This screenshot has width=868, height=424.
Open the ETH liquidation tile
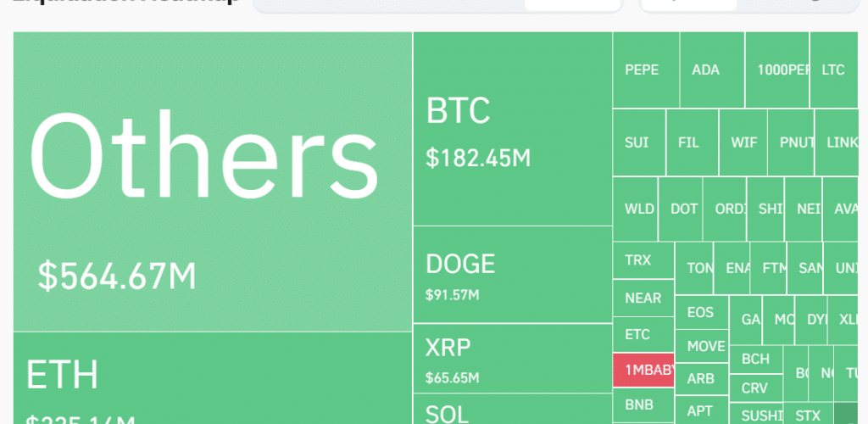pos(212,378)
